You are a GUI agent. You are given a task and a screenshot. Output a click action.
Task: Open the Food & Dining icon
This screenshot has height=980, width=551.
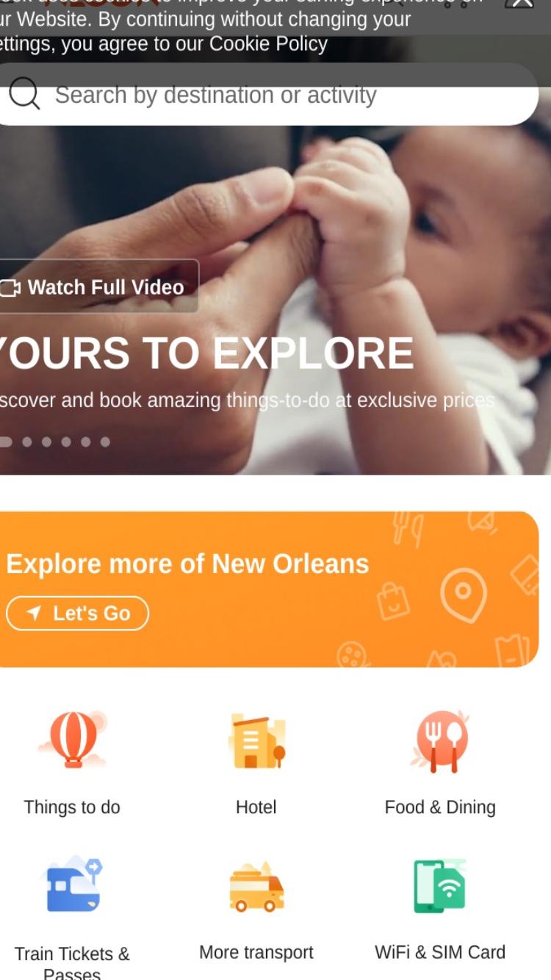[x=440, y=741]
